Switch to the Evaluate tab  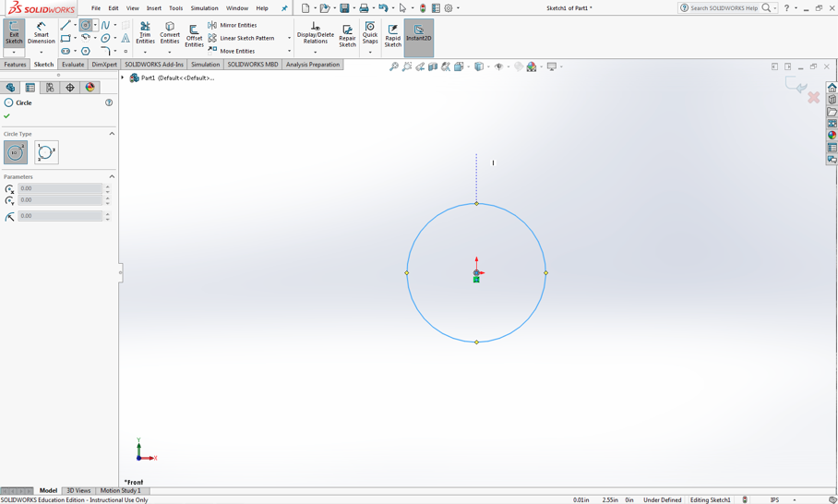coord(73,65)
